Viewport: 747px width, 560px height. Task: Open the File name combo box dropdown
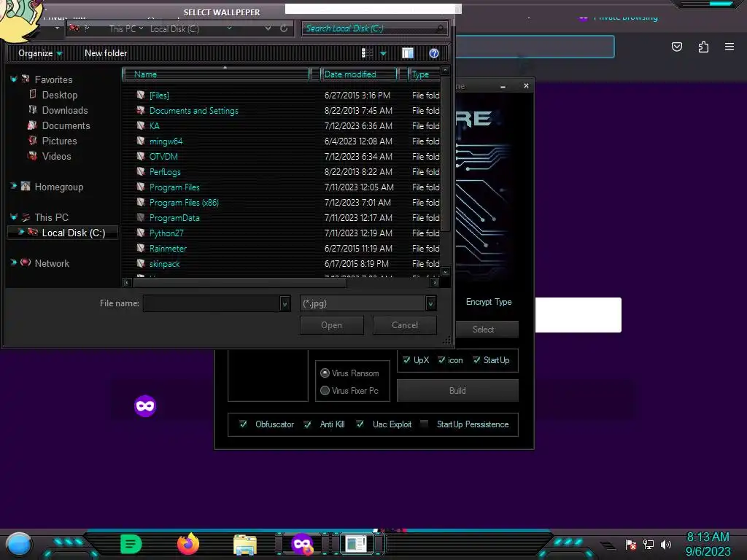tap(285, 303)
